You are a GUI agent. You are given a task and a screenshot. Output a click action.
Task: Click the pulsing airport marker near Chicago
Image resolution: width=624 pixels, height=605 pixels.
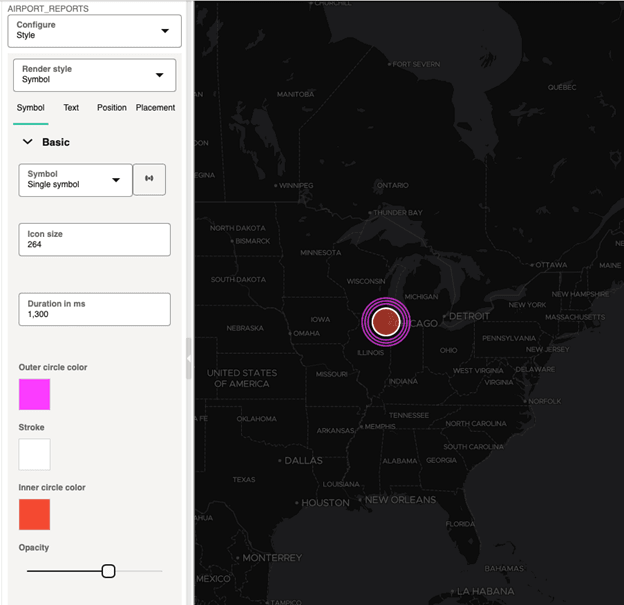coord(386,322)
